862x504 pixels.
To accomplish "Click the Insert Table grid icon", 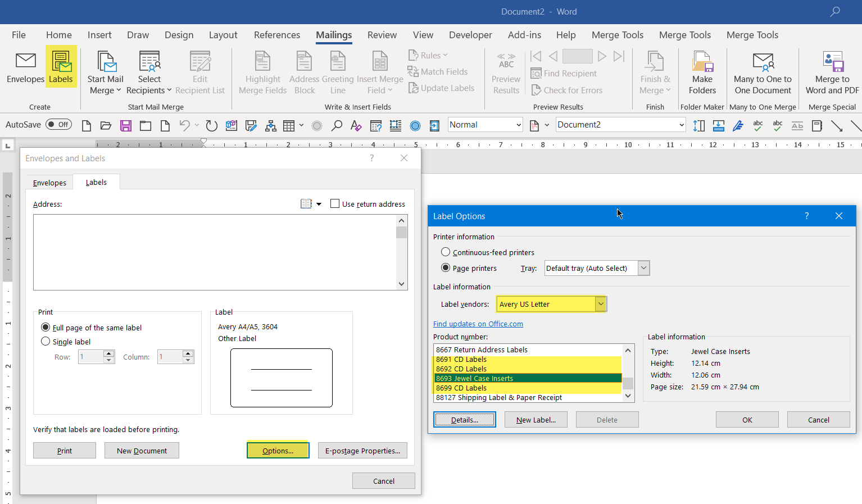I will (x=289, y=125).
